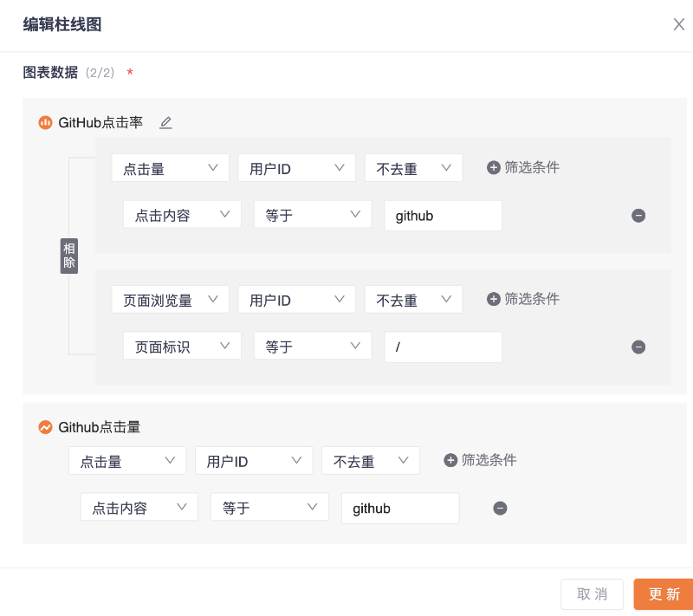Click the input field containing /

tap(443, 347)
